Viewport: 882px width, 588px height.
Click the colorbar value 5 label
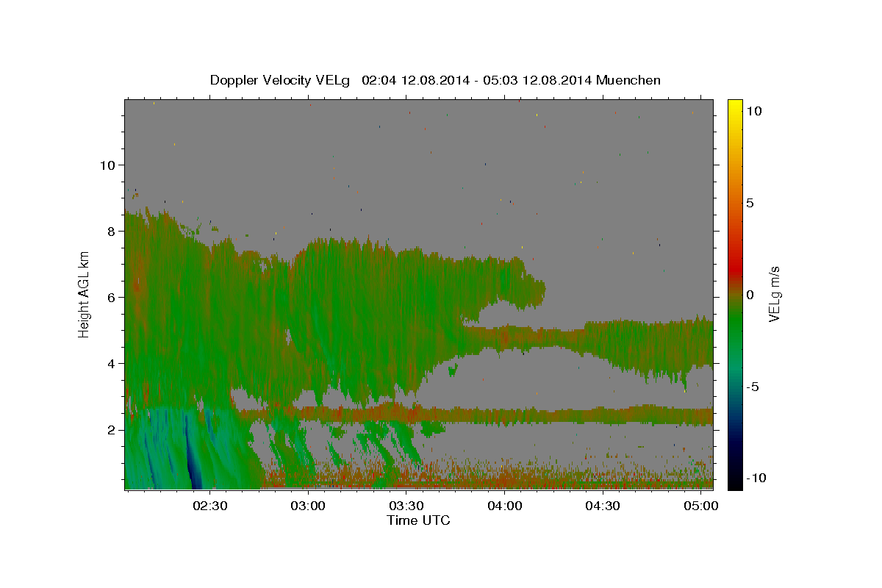750,203
